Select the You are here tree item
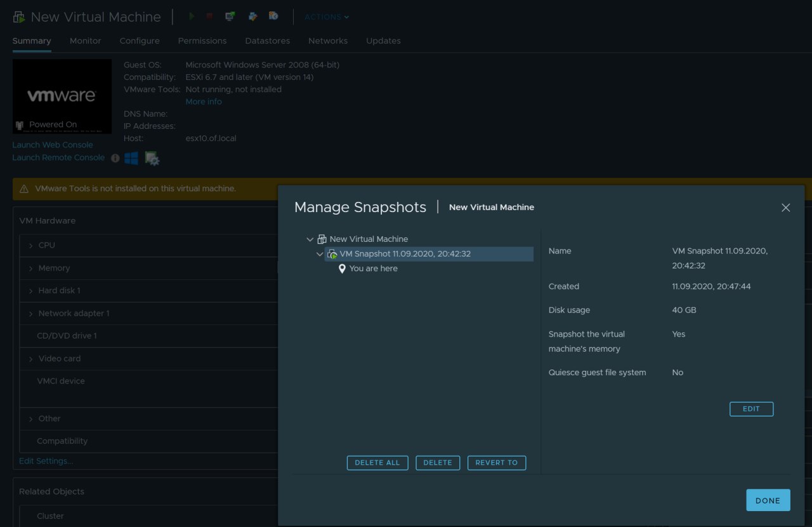The width and height of the screenshot is (812, 527). 374,269
